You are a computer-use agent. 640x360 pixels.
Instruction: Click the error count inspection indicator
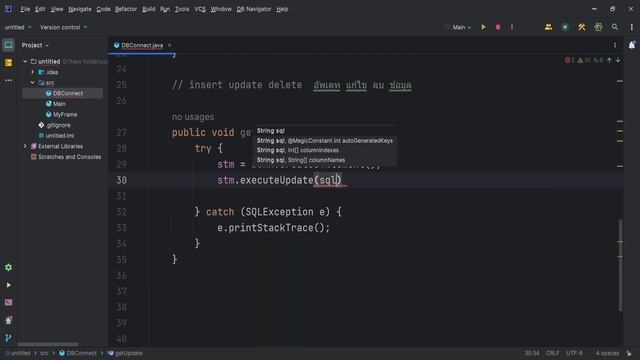(569, 60)
